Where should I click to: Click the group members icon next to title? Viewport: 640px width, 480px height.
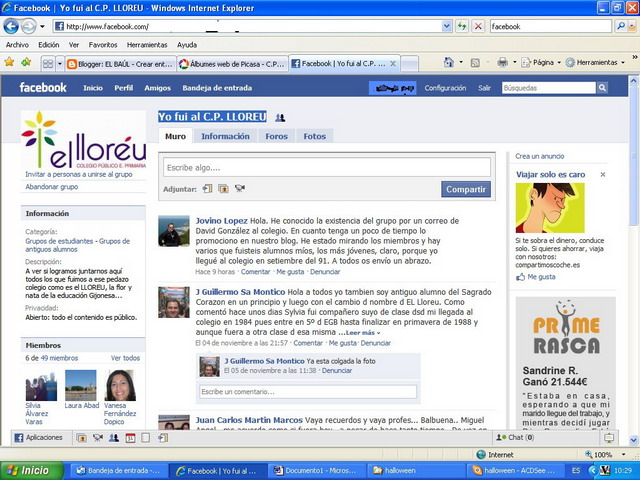(280, 118)
